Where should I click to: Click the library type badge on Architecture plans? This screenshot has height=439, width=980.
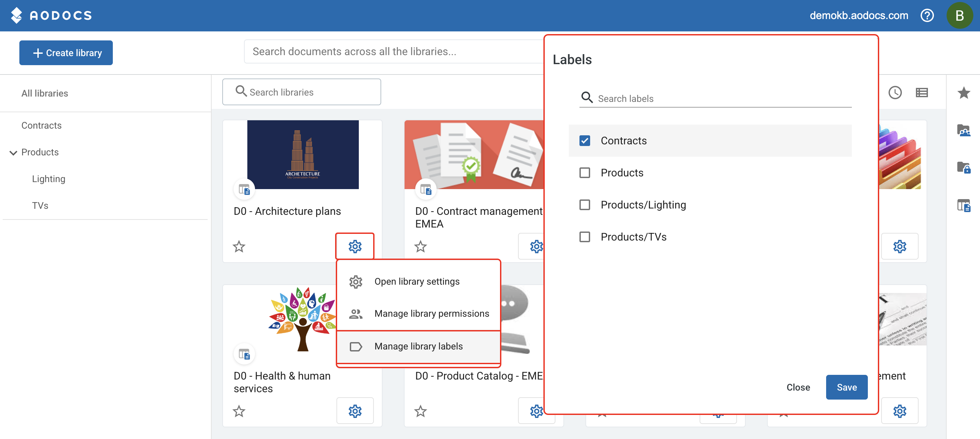pyautogui.click(x=244, y=189)
